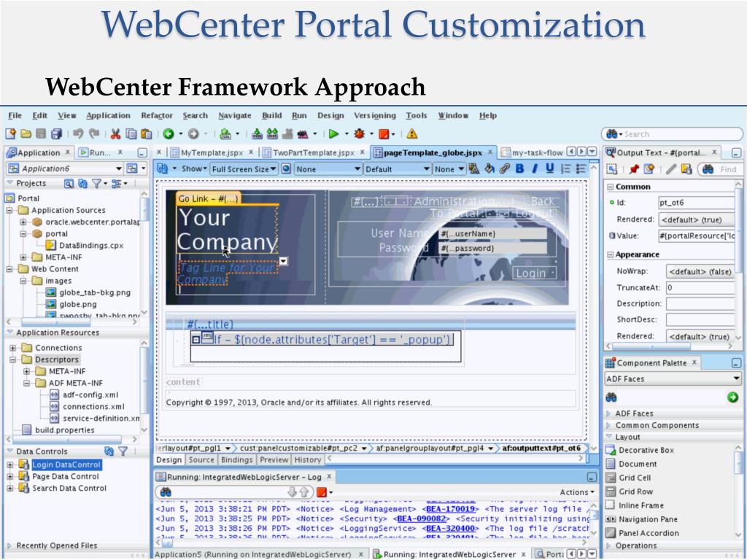Image resolution: width=747 pixels, height=560 pixels.
Task: Open the Rendered default (true) dropdown under Id
Action: click(x=697, y=219)
